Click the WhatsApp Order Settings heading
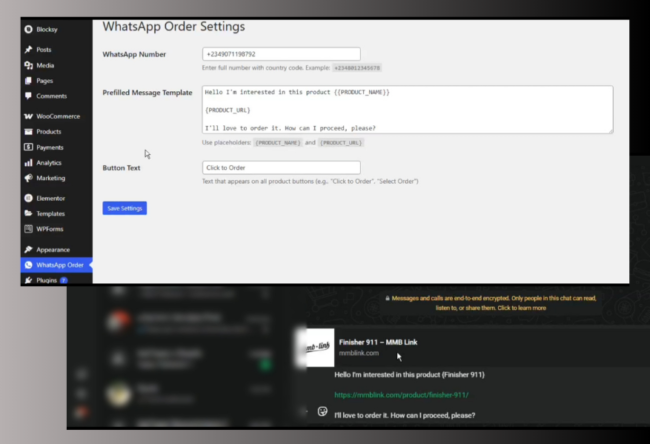Viewport: 650px width, 444px height. point(174,27)
